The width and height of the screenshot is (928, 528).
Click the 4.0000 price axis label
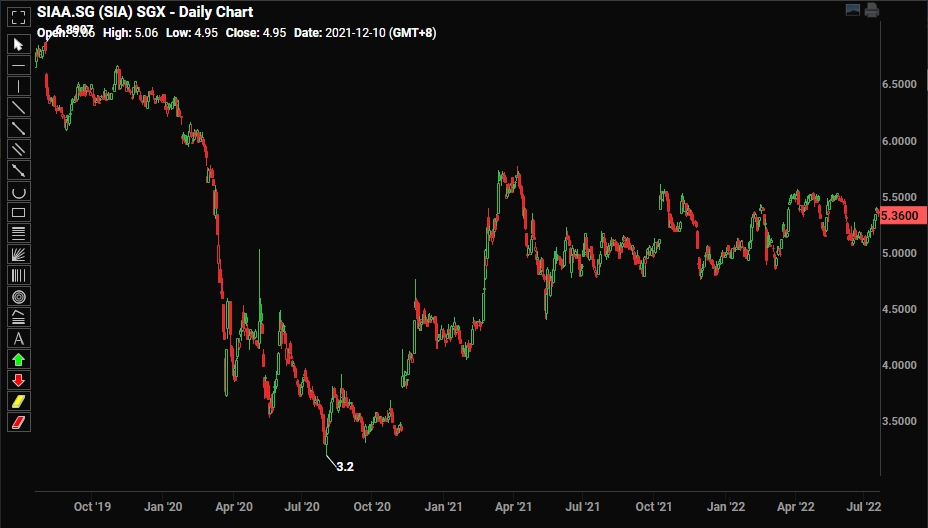(899, 365)
